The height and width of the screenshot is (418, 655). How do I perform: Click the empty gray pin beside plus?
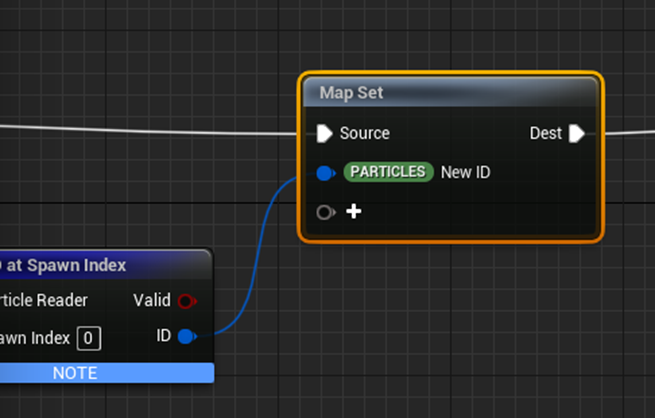pyautogui.click(x=325, y=212)
